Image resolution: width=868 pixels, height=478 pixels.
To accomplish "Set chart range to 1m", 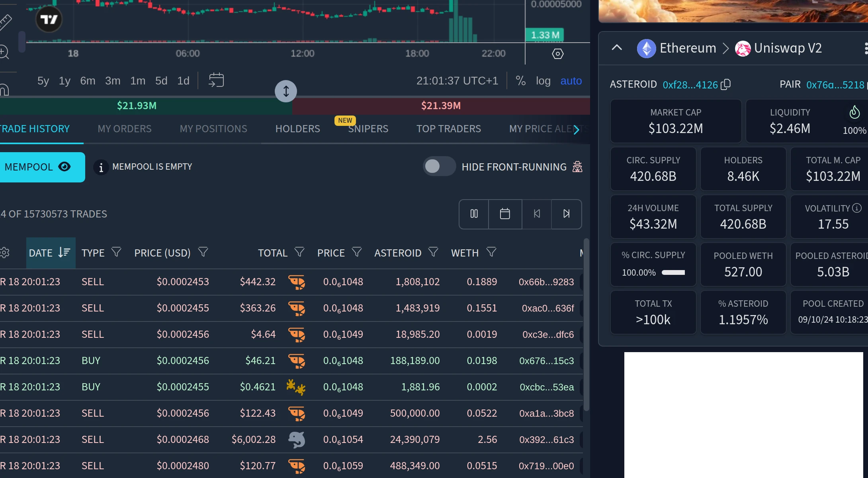I will coord(138,81).
